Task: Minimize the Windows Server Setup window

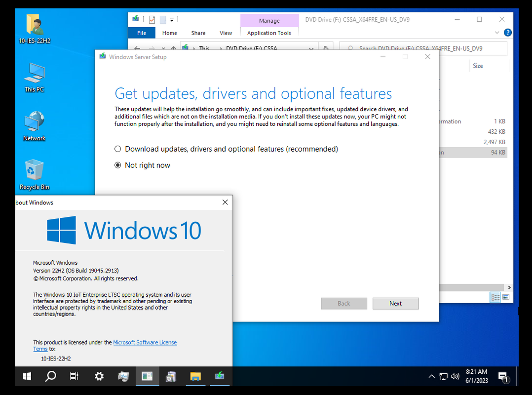Action: 383,57
